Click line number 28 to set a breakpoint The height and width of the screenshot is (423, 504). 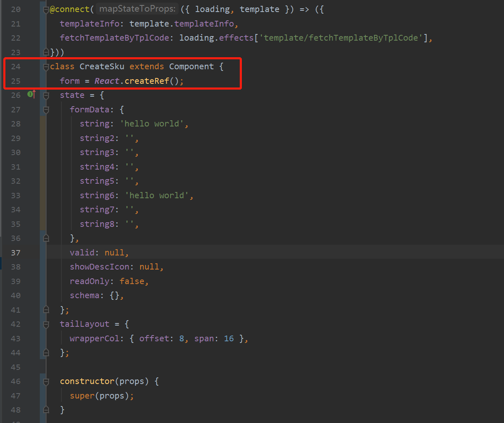pyautogui.click(x=16, y=124)
